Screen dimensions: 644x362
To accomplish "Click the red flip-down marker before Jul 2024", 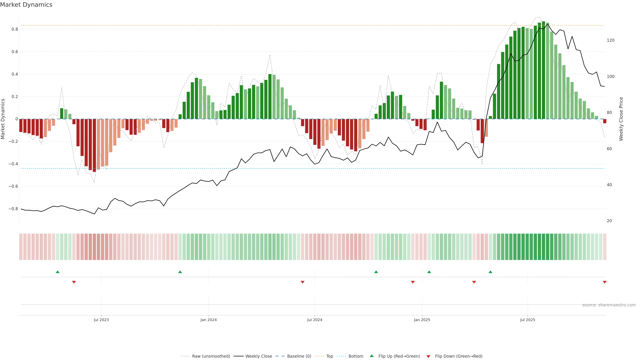I will point(303,282).
